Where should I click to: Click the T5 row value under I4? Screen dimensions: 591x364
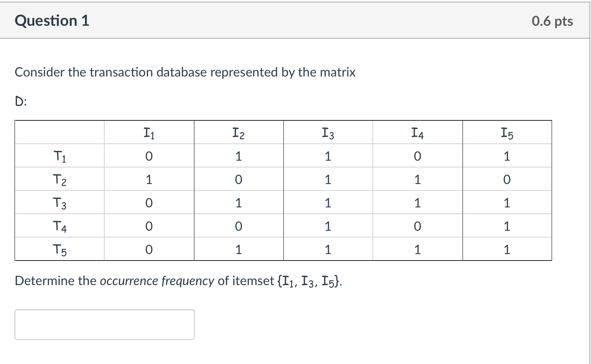(x=417, y=249)
